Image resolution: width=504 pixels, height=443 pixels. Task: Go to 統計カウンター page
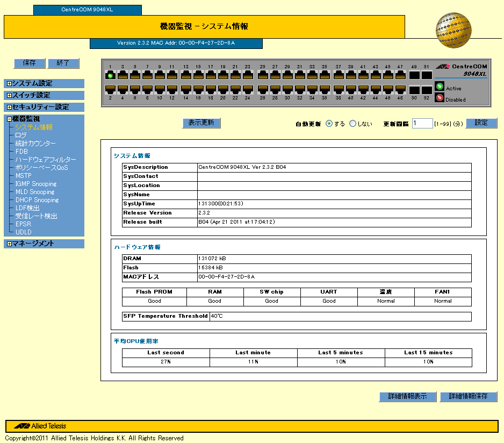tap(35, 144)
